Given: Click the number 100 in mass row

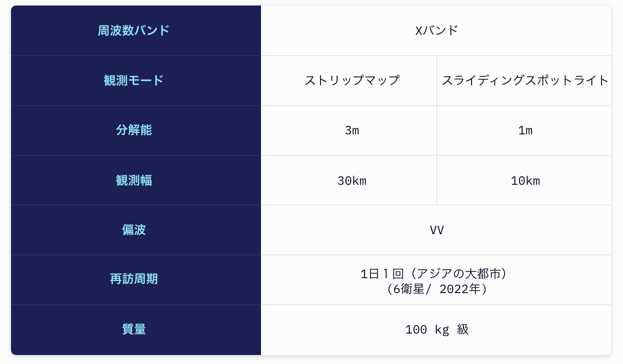Looking at the screenshot, I should point(416,330).
